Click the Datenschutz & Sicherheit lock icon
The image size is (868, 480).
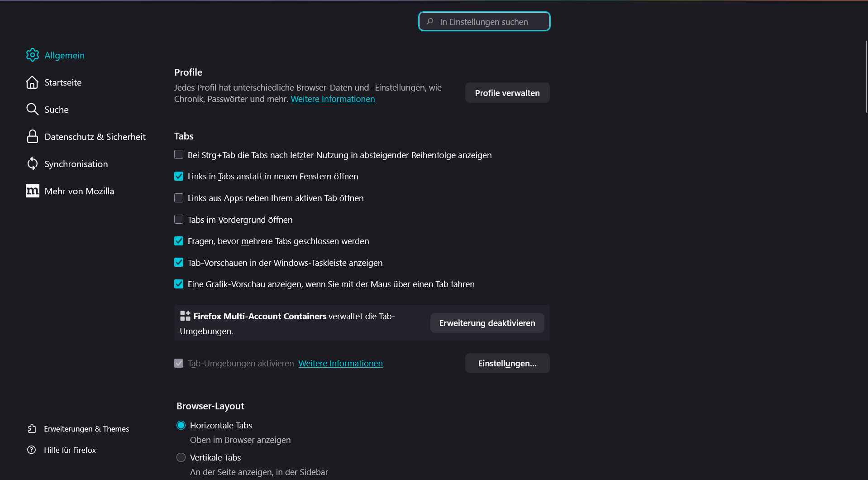tap(32, 137)
